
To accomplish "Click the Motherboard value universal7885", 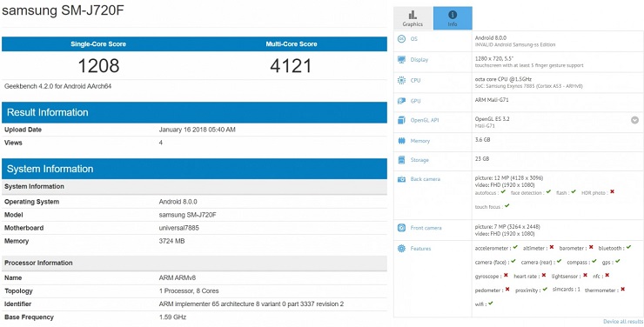I will [x=178, y=228].
